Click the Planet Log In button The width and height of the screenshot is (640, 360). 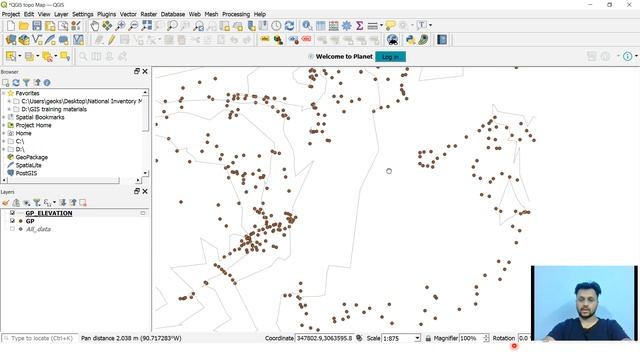click(x=391, y=57)
